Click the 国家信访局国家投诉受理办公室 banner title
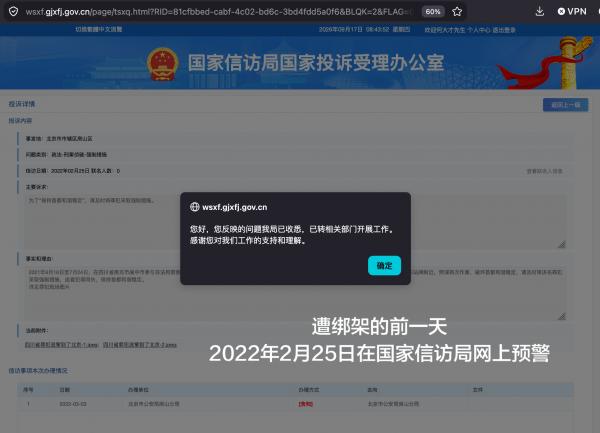The image size is (600, 433). (316, 63)
